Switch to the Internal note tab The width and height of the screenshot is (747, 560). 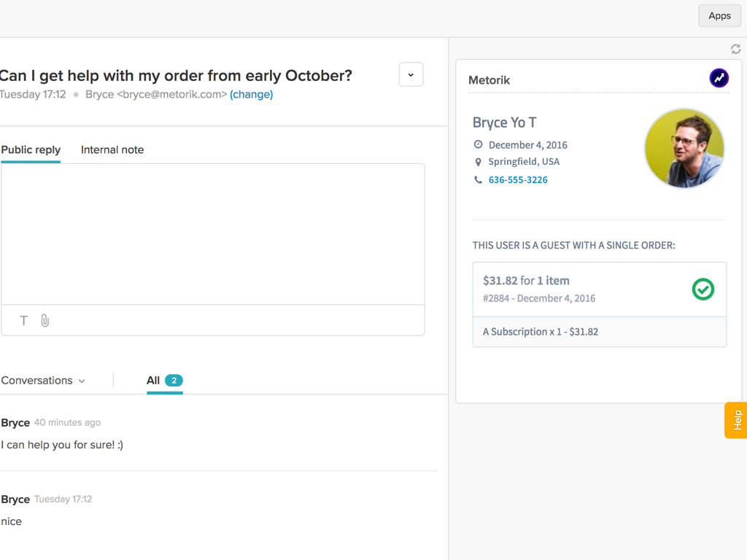pos(112,149)
